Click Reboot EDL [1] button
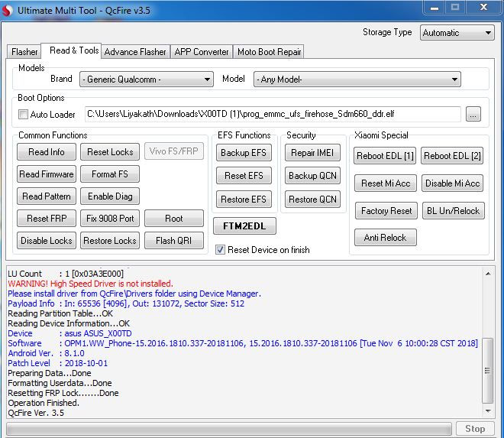The image size is (504, 438). coord(385,156)
